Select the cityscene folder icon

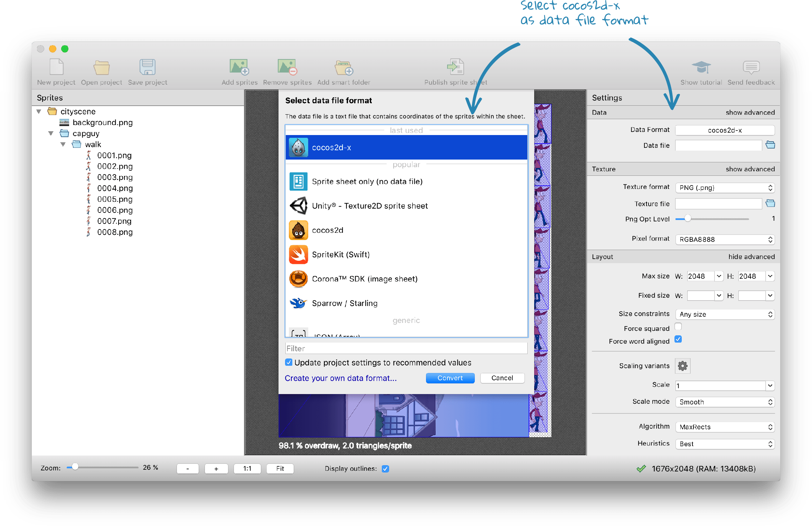coord(52,111)
